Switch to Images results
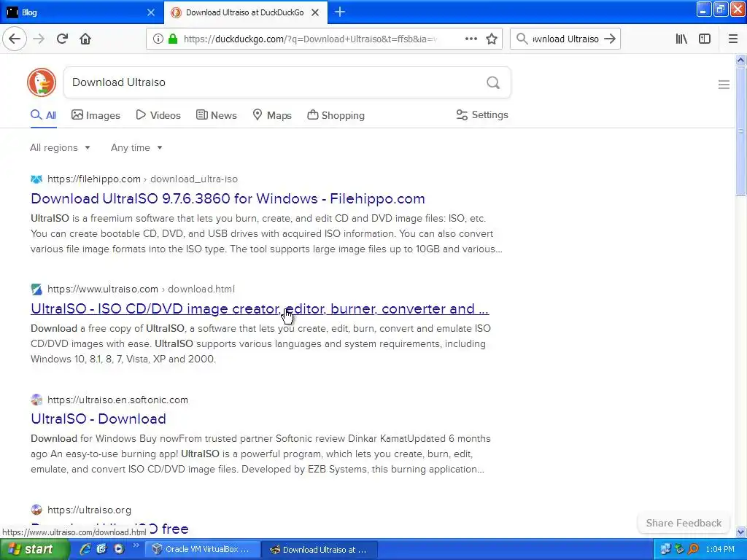747x560 pixels. 96,115
